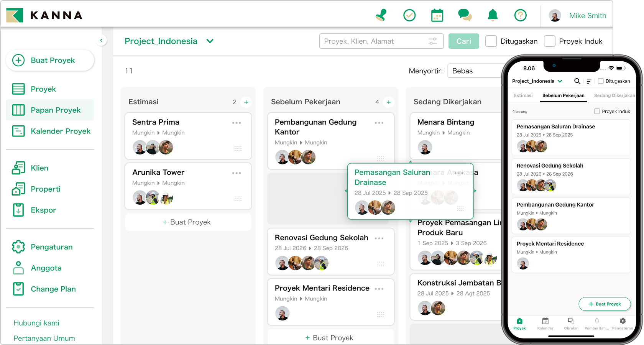Tap the Pengaturan gear icon on the phone
The width and height of the screenshot is (644, 345).
click(x=622, y=322)
